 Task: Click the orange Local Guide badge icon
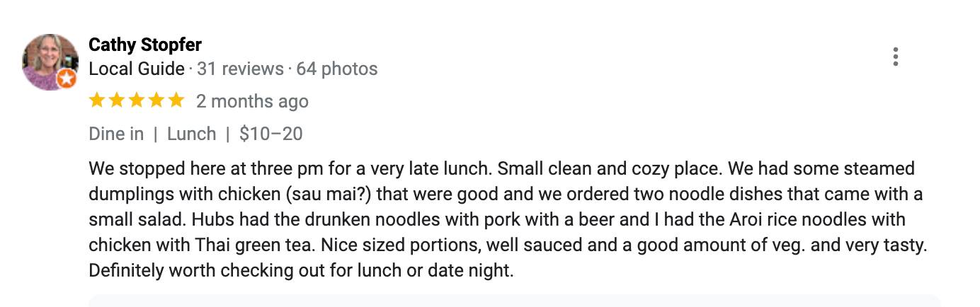pyautogui.click(x=67, y=79)
